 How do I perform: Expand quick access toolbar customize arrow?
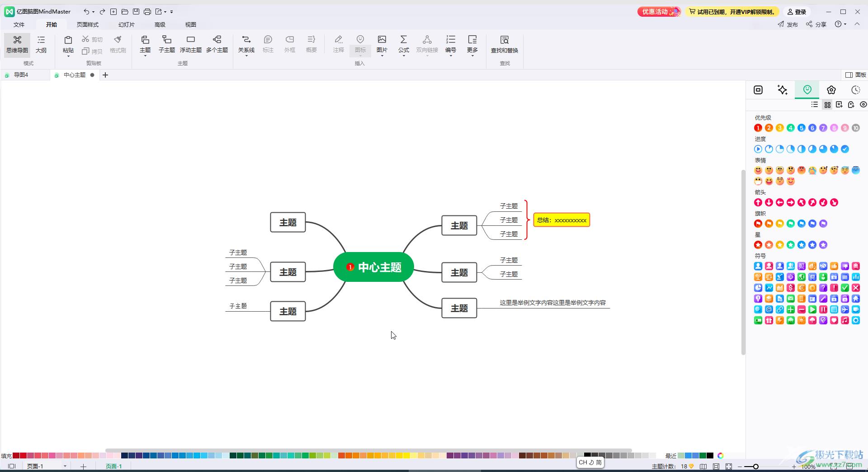coord(172,12)
